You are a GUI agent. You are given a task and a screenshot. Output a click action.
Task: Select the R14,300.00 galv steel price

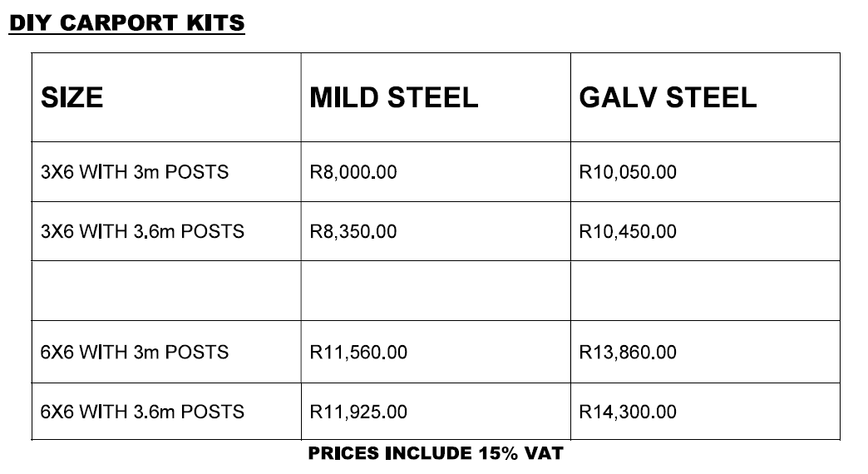click(x=628, y=412)
